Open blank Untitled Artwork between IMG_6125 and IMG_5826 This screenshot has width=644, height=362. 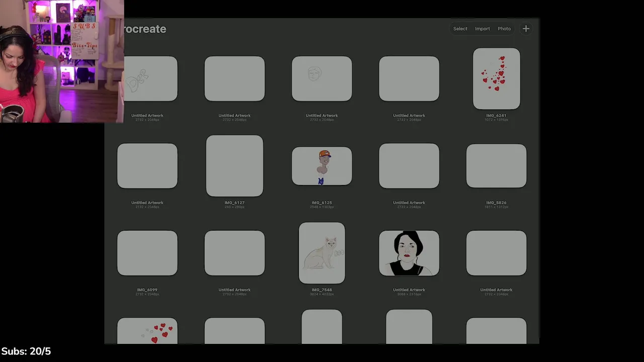click(x=409, y=166)
